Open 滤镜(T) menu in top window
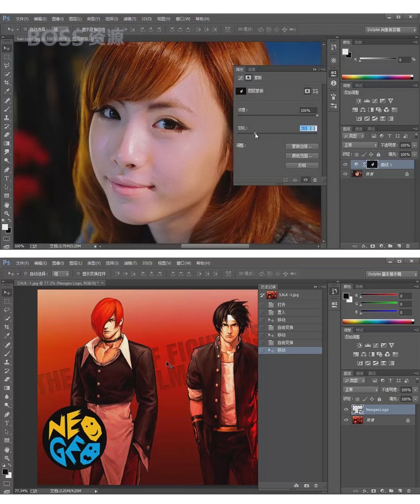420x504 pixels. pos(130,18)
